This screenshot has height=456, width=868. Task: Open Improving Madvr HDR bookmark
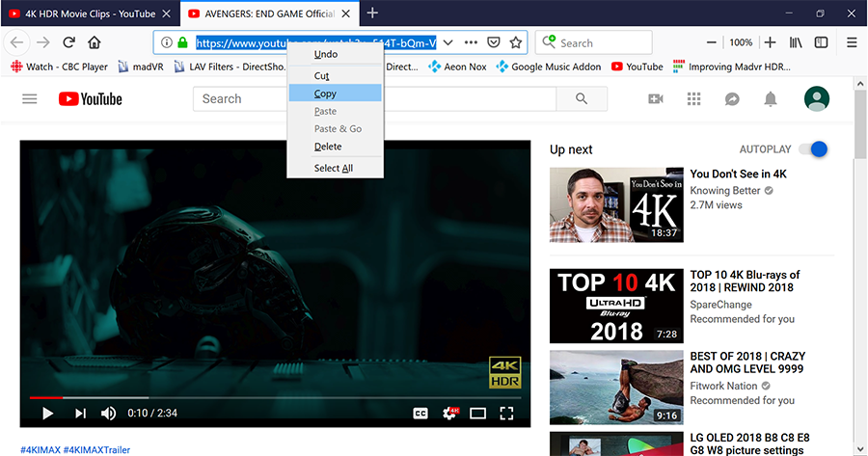(731, 67)
